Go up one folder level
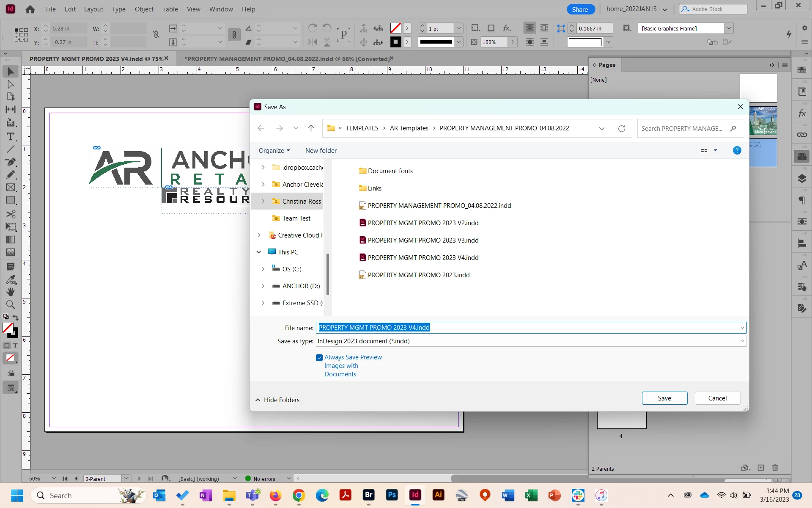The width and height of the screenshot is (812, 508). point(311,128)
